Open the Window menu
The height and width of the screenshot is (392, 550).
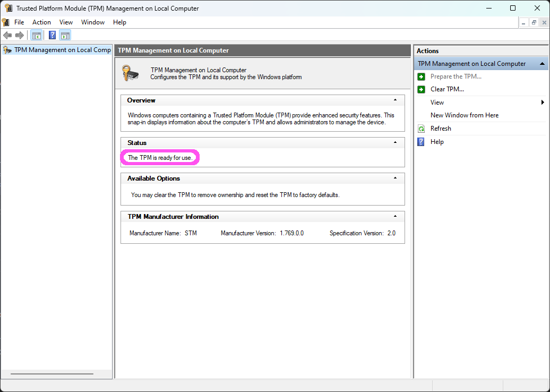coord(93,22)
